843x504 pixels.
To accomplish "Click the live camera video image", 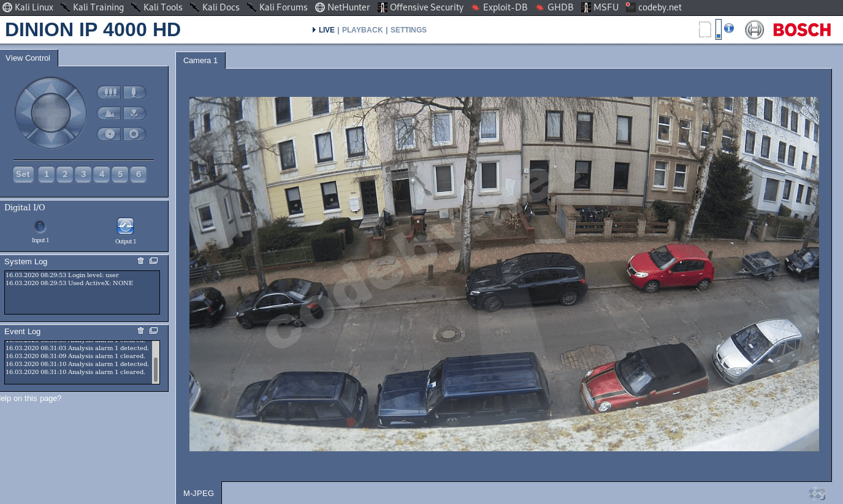I will [503, 273].
